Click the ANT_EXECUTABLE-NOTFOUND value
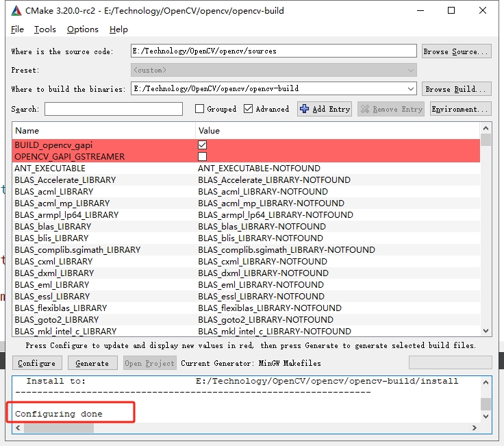Viewport: 504px width, 446px height. 259,168
